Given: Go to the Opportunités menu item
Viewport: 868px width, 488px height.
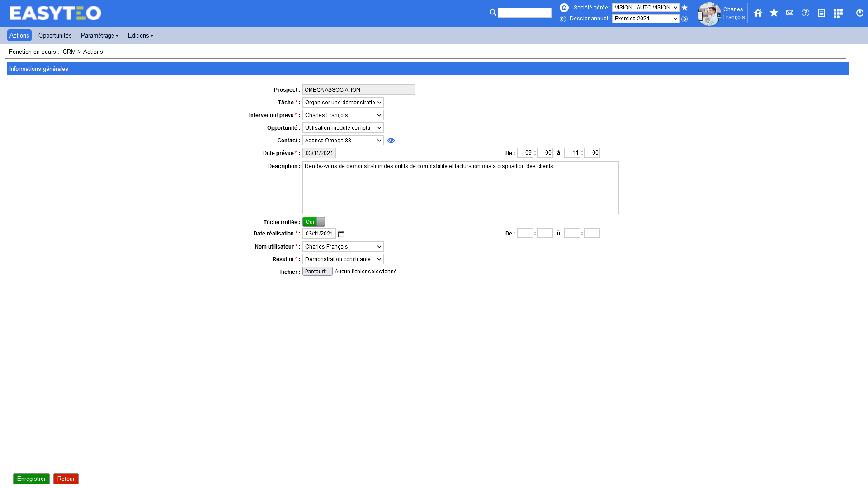Looking at the screenshot, I should [x=55, y=36].
